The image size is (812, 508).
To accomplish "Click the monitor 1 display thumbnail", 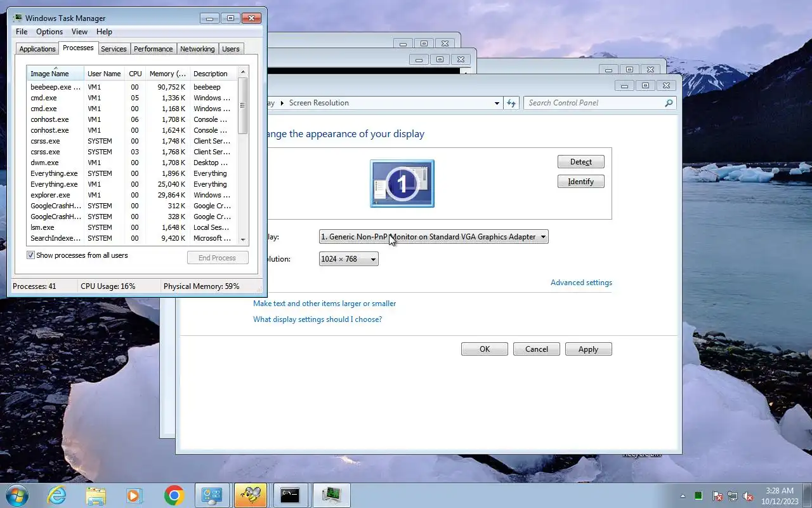I will [402, 184].
